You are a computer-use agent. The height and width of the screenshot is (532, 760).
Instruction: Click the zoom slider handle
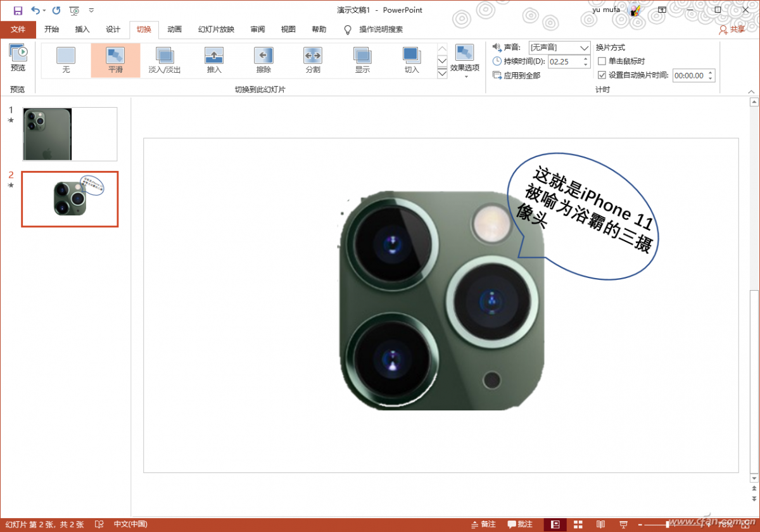point(666,524)
